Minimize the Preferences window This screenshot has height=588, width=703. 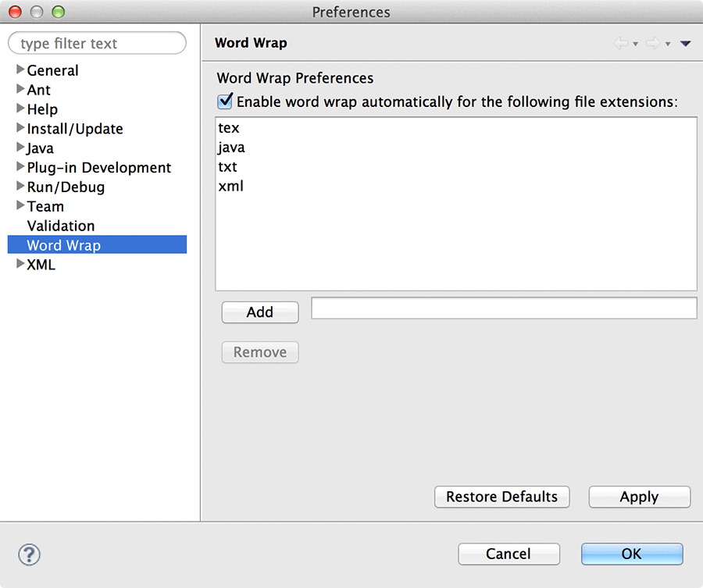[x=37, y=12]
